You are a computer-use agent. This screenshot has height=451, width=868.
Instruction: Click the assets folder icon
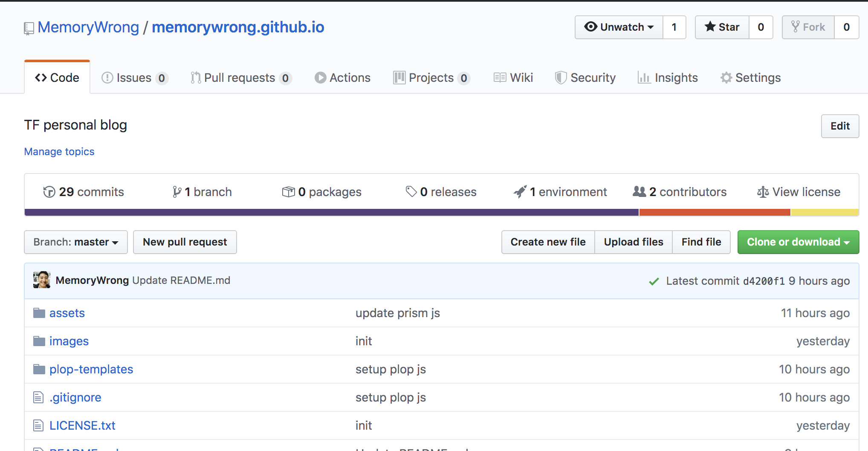[x=39, y=313]
